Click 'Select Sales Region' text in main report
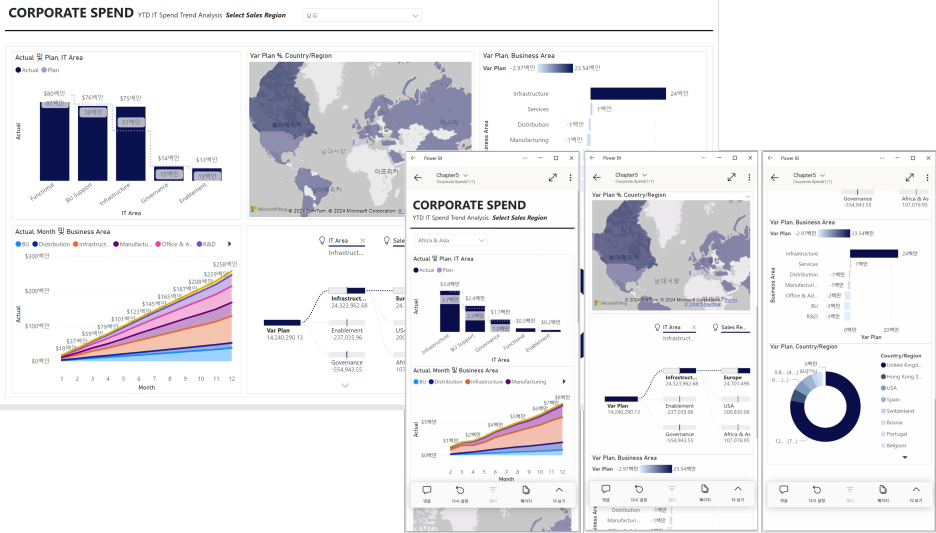This screenshot has width=936, height=533. coord(255,16)
